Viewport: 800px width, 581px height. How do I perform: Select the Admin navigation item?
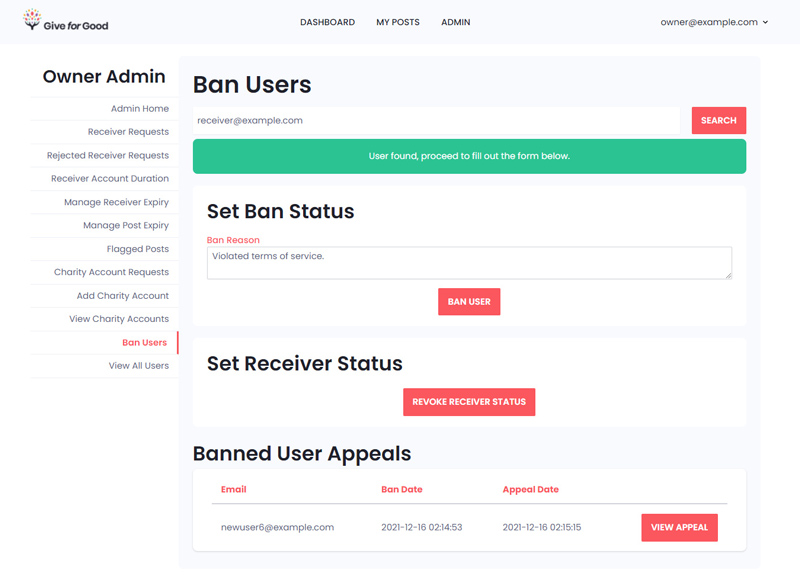pyautogui.click(x=456, y=22)
